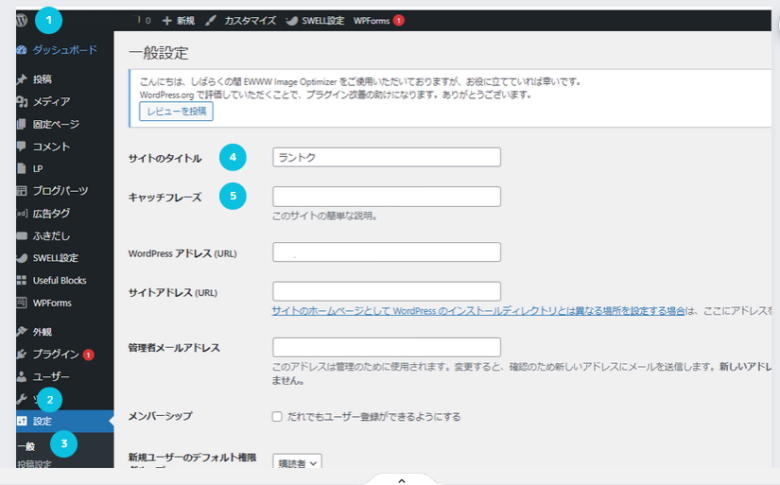This screenshot has width=780, height=485.
Task: Click the WPForms notification badge in the admin bar
Action: pos(398,20)
